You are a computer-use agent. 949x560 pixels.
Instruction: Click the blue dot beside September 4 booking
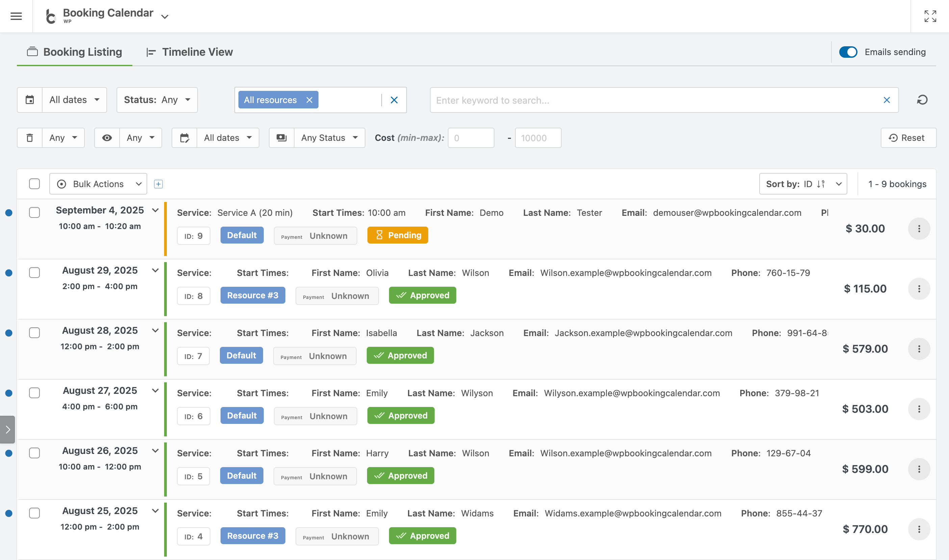point(9,213)
